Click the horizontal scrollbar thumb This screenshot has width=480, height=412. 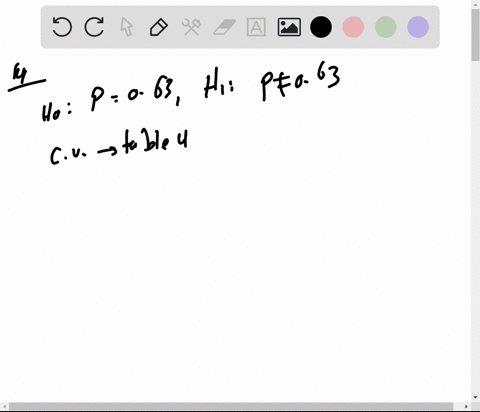231,406
